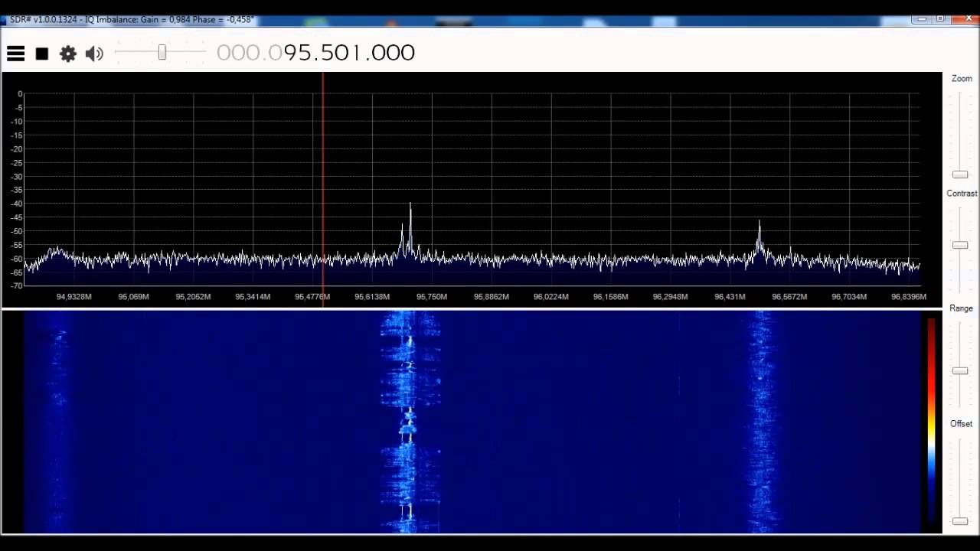980x551 pixels.
Task: Click the red tuning line in spectrum
Action: point(323,189)
